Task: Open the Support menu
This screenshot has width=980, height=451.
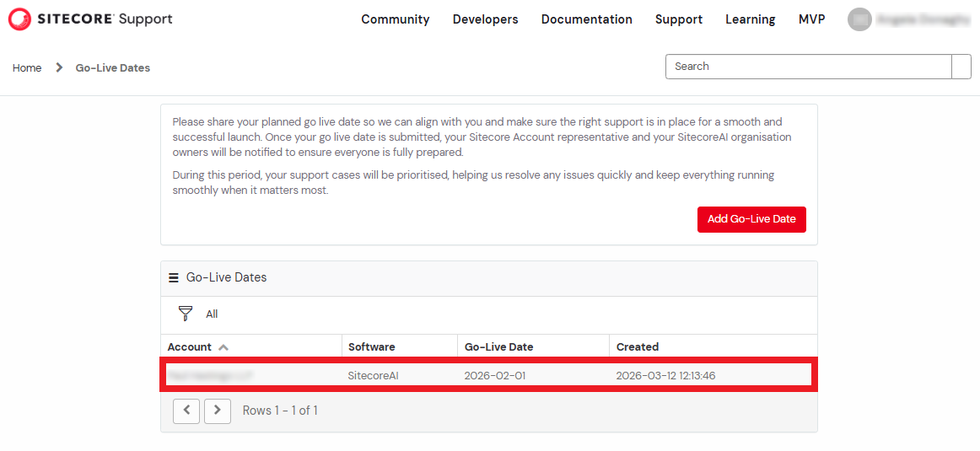Action: pyautogui.click(x=678, y=19)
